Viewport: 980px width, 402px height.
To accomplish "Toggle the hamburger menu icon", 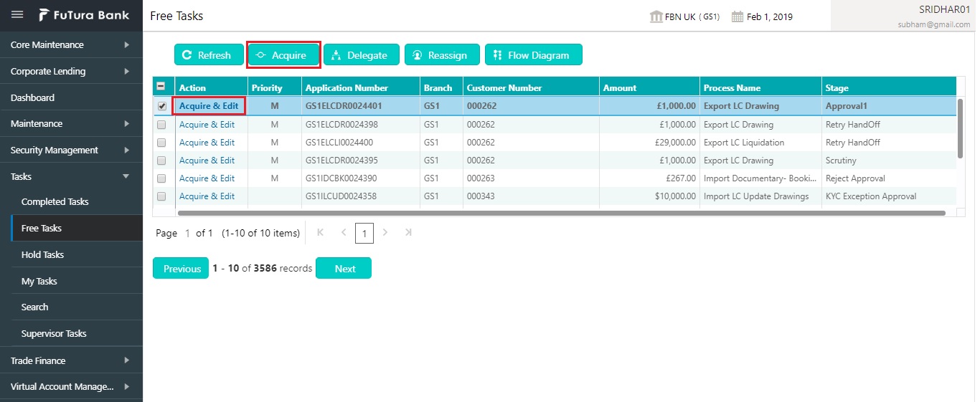I will point(17,15).
